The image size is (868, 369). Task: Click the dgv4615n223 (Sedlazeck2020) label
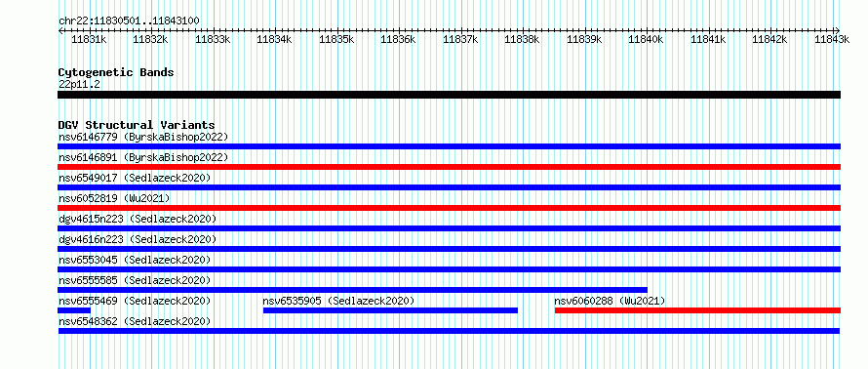(138, 219)
